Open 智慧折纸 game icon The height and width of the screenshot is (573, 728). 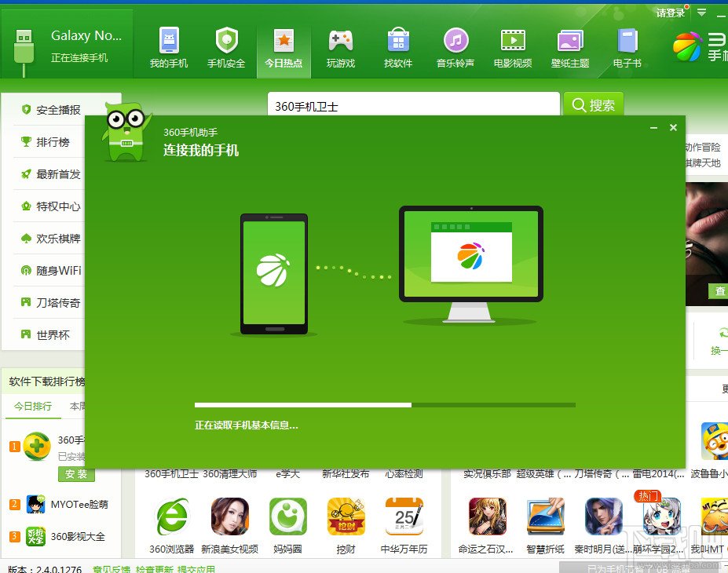click(546, 516)
